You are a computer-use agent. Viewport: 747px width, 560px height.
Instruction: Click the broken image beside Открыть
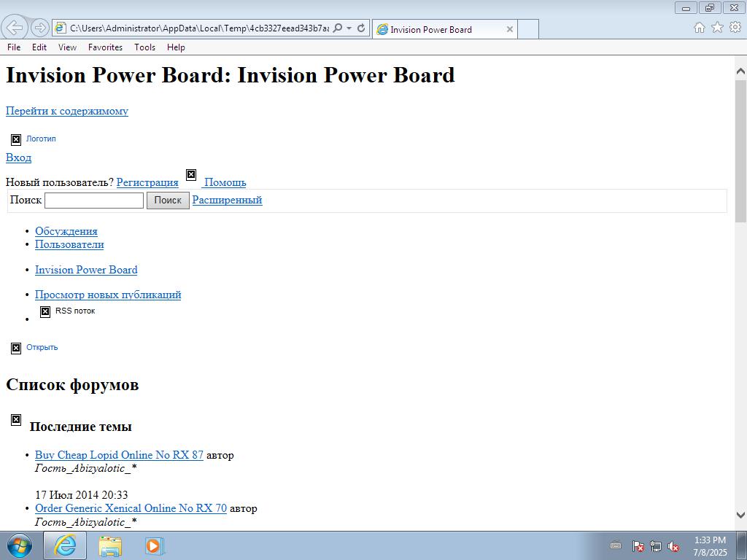click(x=16, y=349)
